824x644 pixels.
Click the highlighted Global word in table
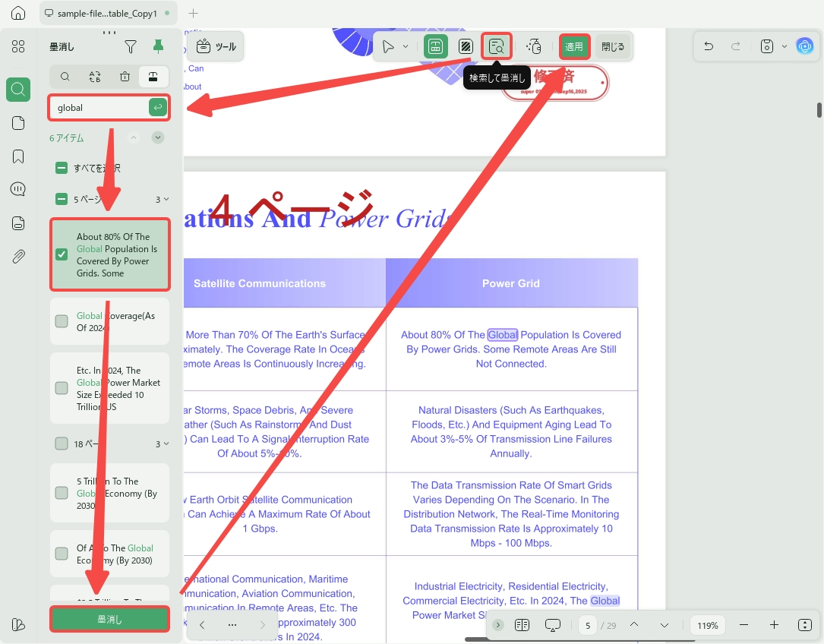[503, 335]
